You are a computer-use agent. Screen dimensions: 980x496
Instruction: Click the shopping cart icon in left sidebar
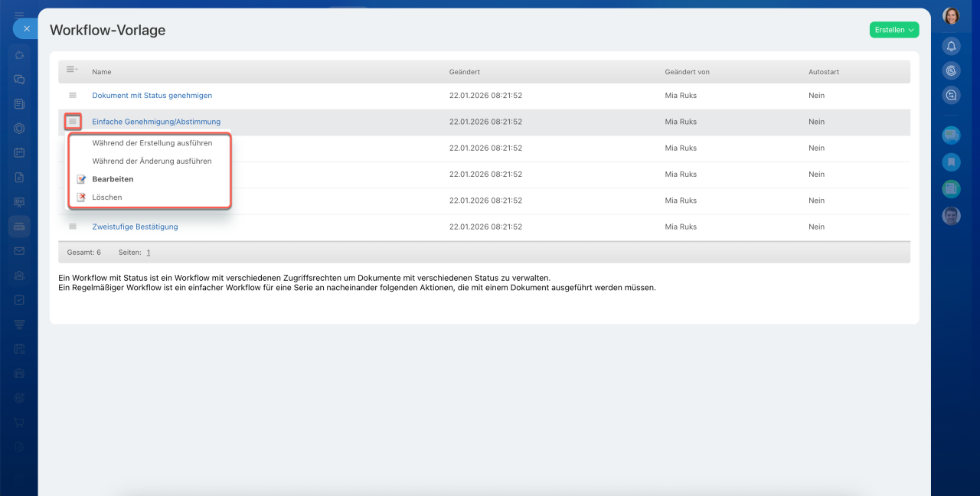19,423
